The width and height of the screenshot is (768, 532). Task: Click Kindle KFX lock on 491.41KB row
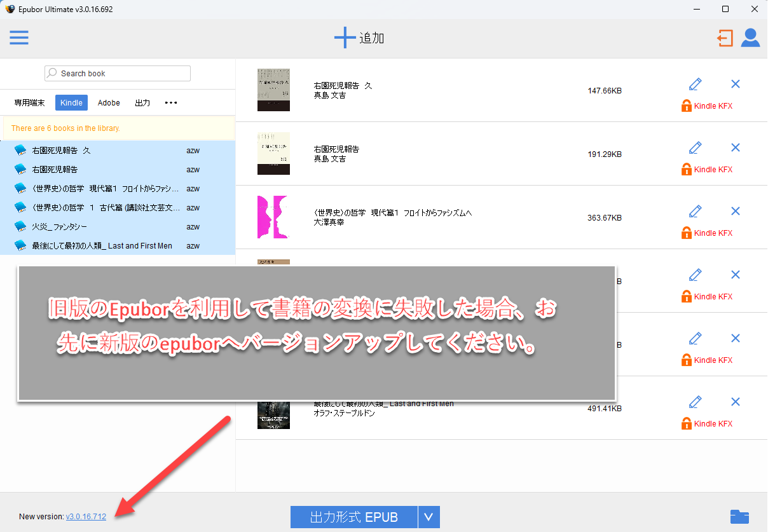[x=707, y=424]
